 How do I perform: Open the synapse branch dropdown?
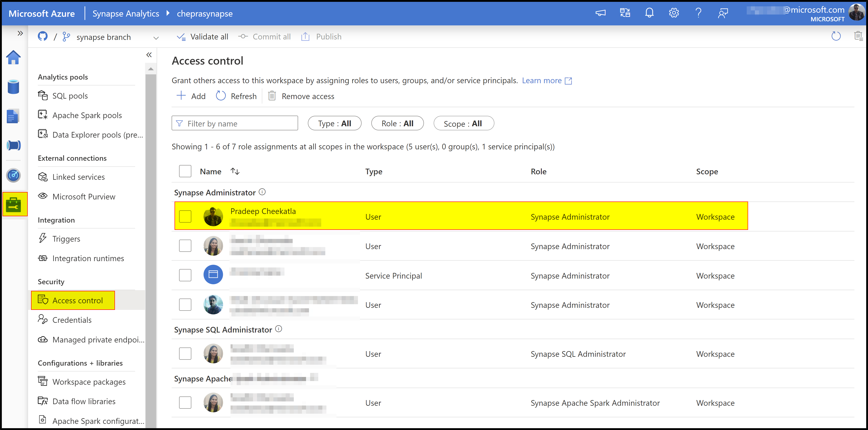pos(156,37)
